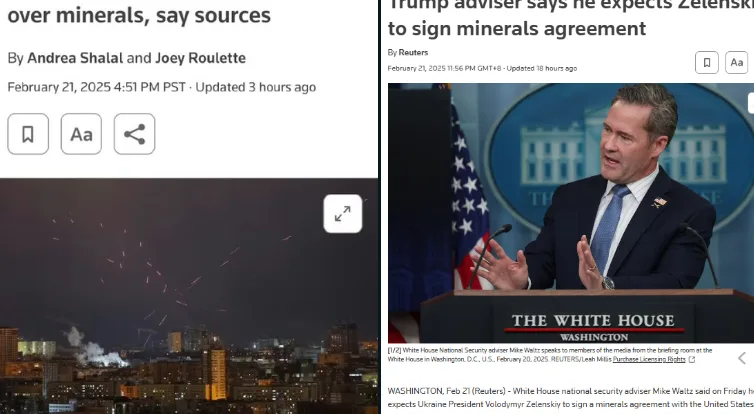The height and width of the screenshot is (414, 754).
Task: Open the Reuters byline link
Action: click(x=413, y=52)
